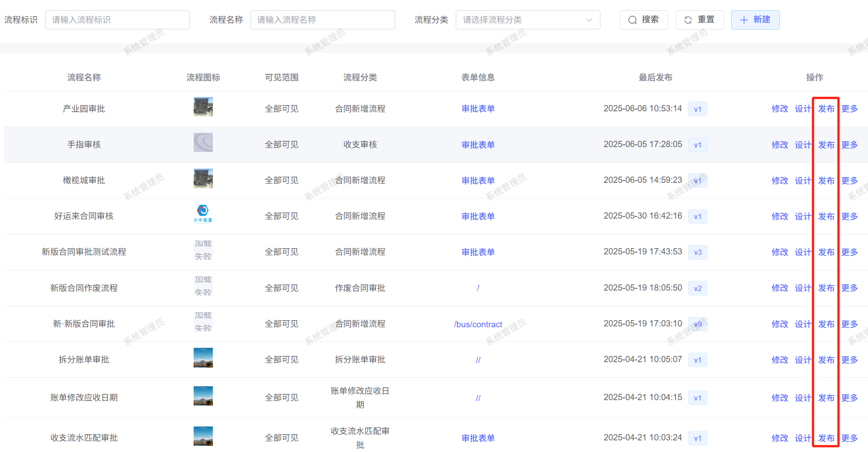The image size is (868, 452).
Task: Click the 好运来合同审核 blue logo icon
Action: [x=203, y=213]
